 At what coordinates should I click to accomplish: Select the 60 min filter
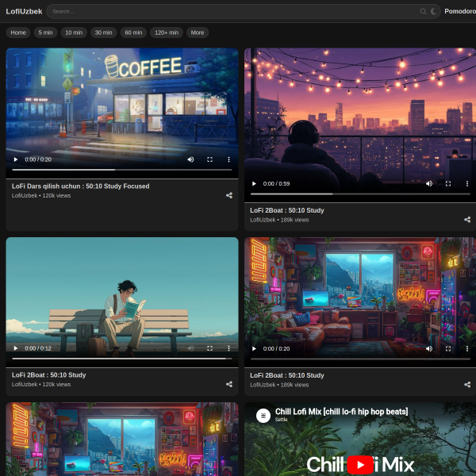(x=133, y=33)
